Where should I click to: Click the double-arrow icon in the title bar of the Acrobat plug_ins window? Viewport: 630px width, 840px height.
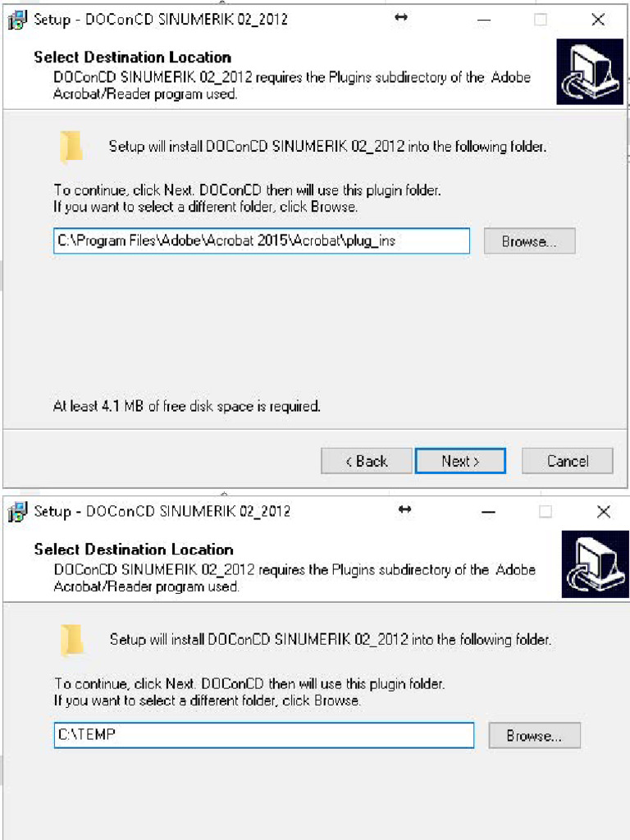coord(400,18)
